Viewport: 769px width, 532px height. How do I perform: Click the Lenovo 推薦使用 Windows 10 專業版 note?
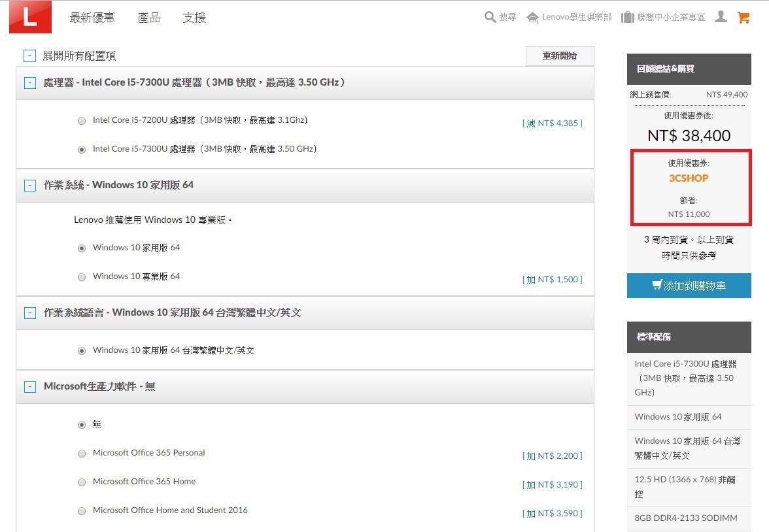point(152,220)
